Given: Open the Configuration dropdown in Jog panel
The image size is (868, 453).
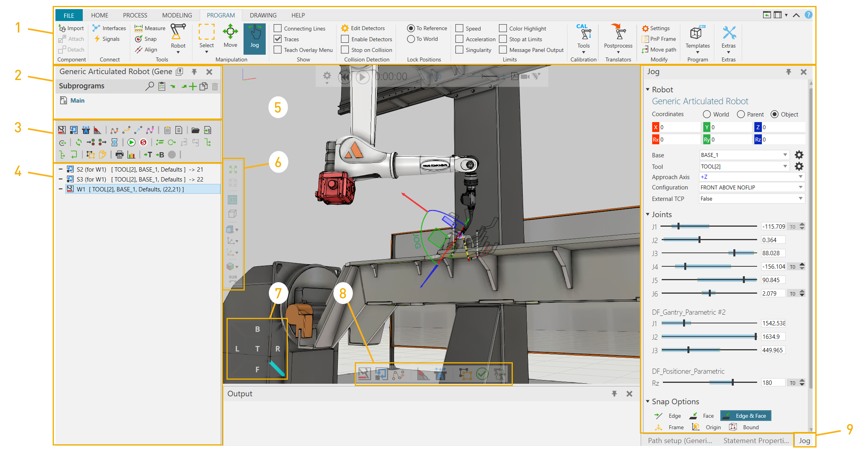Looking at the screenshot, I should 800,187.
